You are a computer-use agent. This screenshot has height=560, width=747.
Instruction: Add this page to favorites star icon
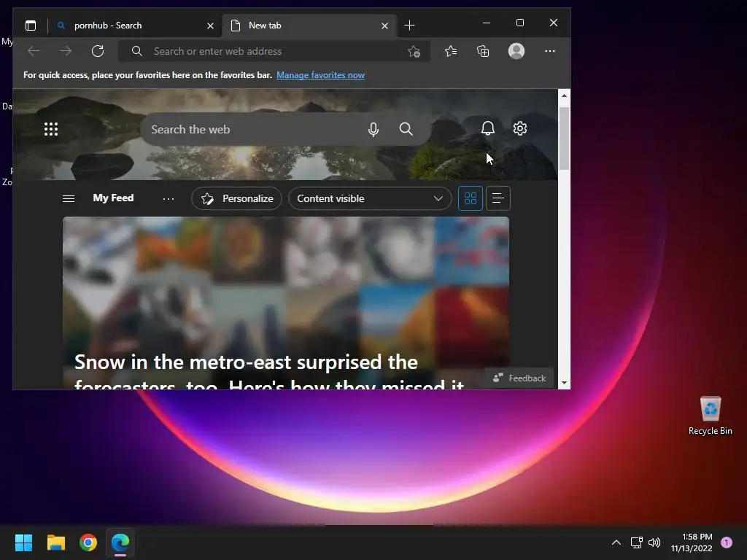coord(414,52)
